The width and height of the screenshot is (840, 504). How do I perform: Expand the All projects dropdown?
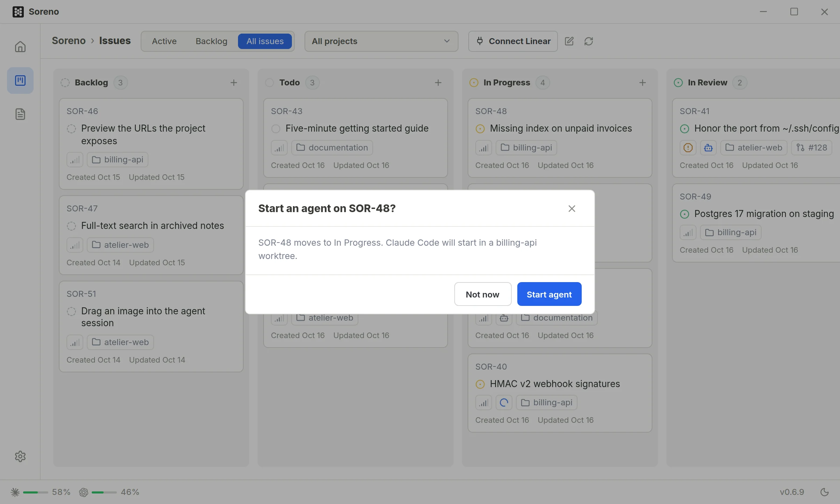(x=381, y=41)
